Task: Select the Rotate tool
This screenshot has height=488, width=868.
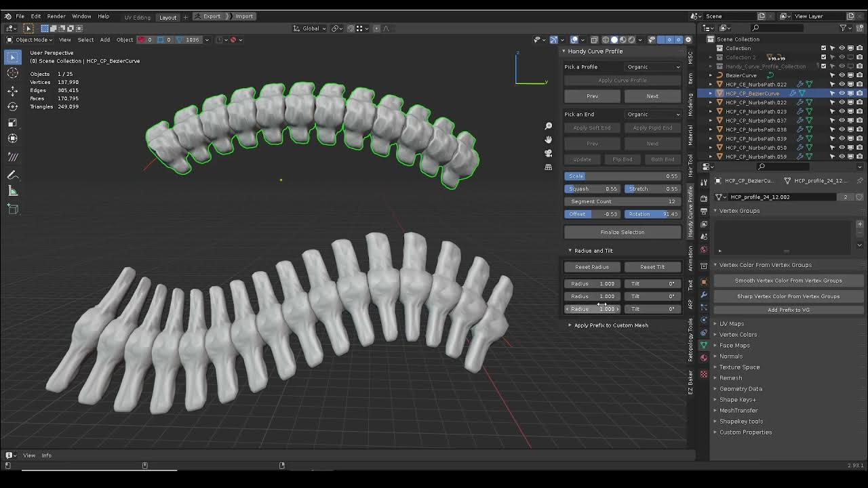Action: tap(12, 106)
